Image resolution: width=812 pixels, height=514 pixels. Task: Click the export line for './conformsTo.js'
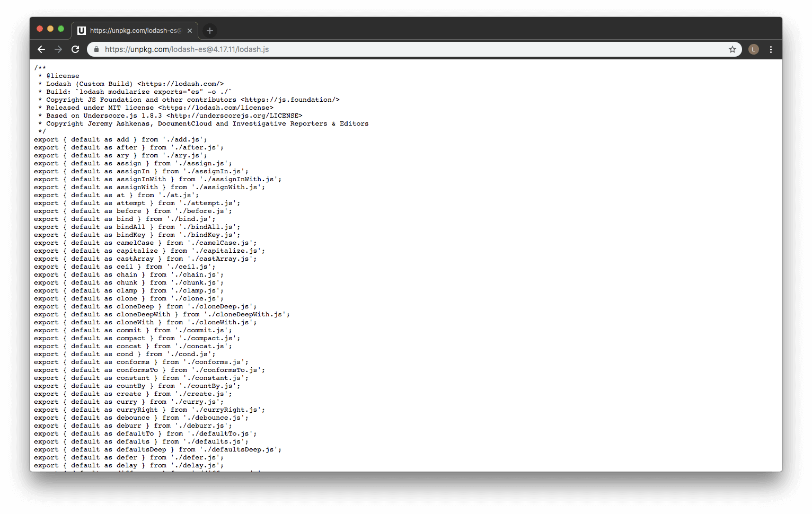[149, 370]
